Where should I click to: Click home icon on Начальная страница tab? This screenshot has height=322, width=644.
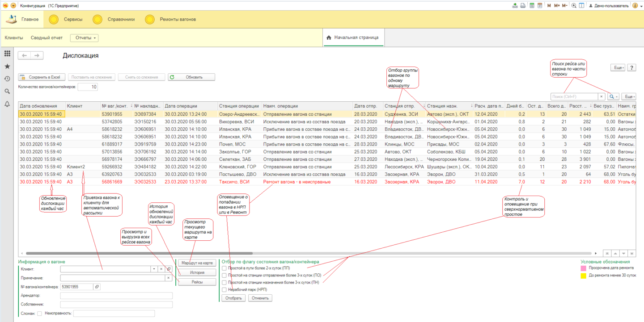329,38
